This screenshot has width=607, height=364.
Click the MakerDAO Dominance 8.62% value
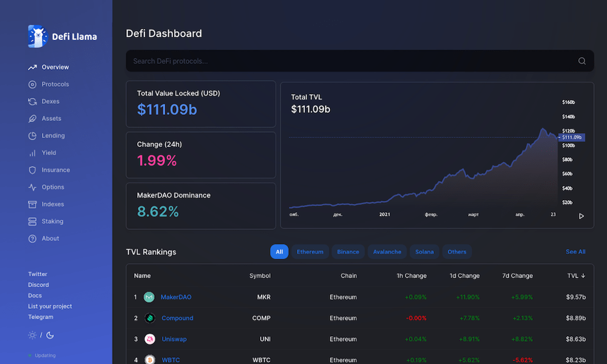coord(158,212)
